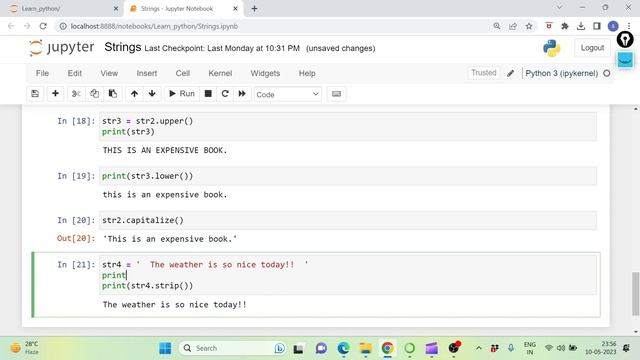Open the Chrome profile avatar
This screenshot has width=640, height=360.
coord(613,26)
